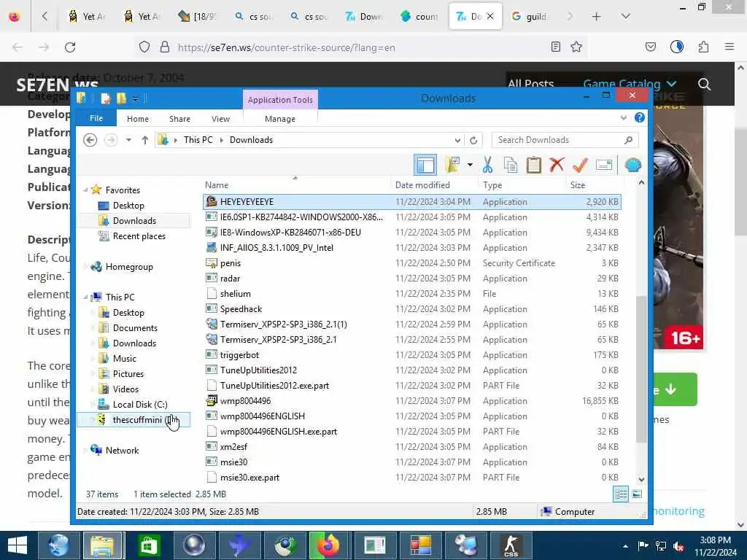Click the blue Help question mark icon

coord(639,117)
